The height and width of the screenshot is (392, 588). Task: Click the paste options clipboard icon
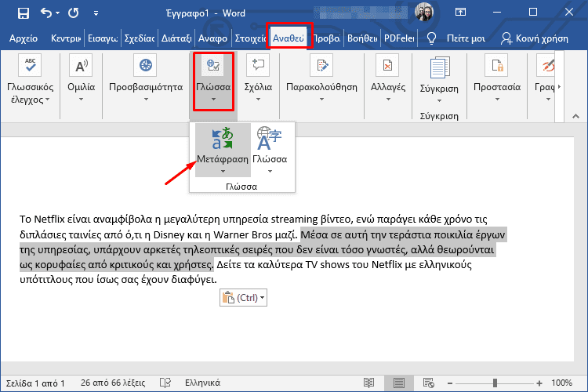click(x=228, y=297)
